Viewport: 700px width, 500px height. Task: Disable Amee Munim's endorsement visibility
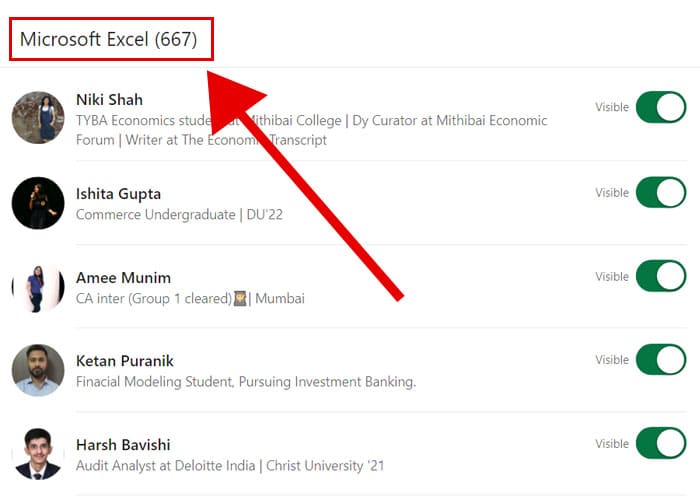(x=660, y=276)
